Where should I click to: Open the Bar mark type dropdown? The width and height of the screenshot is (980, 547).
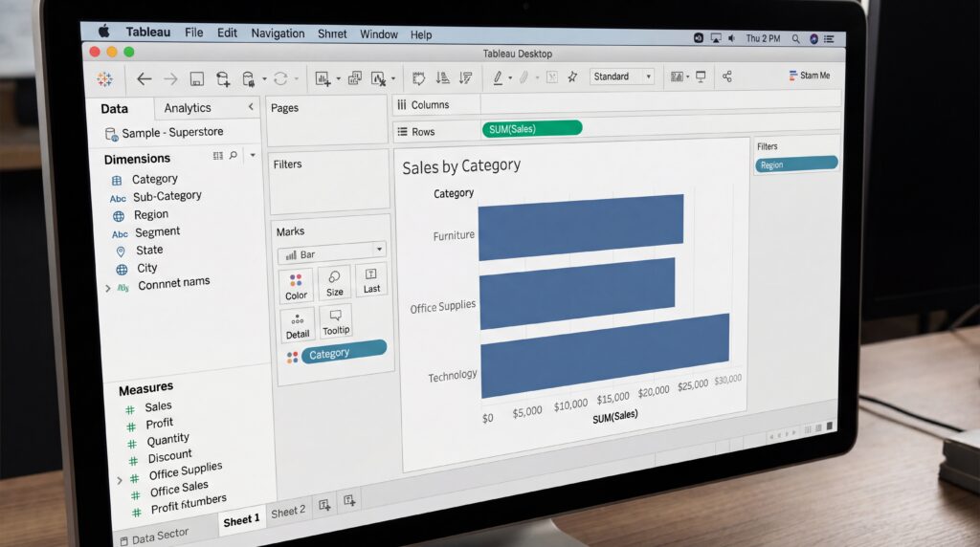pyautogui.click(x=332, y=252)
